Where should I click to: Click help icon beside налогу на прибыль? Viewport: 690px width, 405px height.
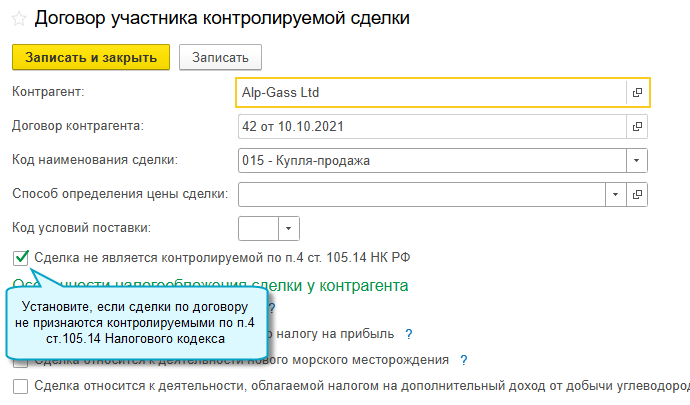pyautogui.click(x=409, y=333)
